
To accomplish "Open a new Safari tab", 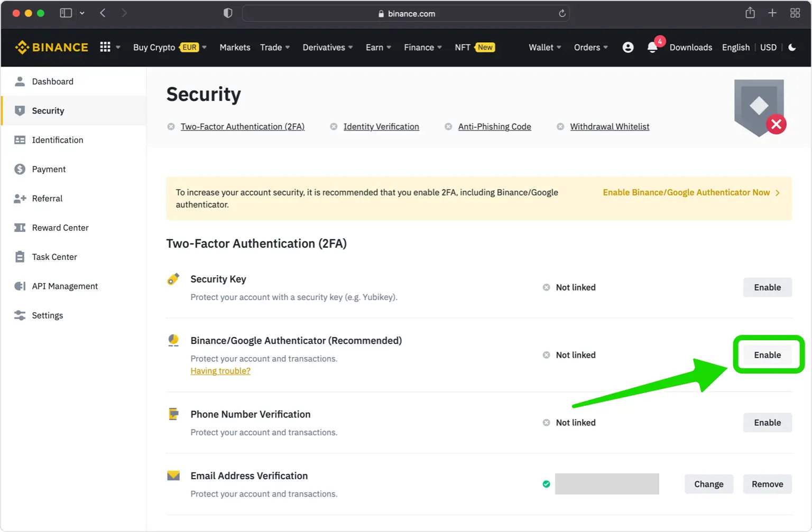I will point(772,13).
